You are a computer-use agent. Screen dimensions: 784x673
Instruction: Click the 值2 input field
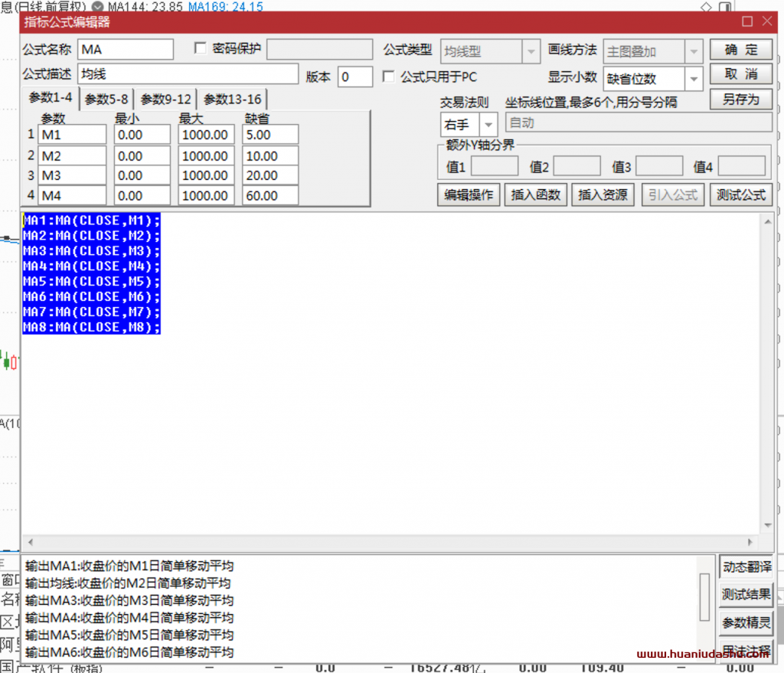pyautogui.click(x=577, y=166)
